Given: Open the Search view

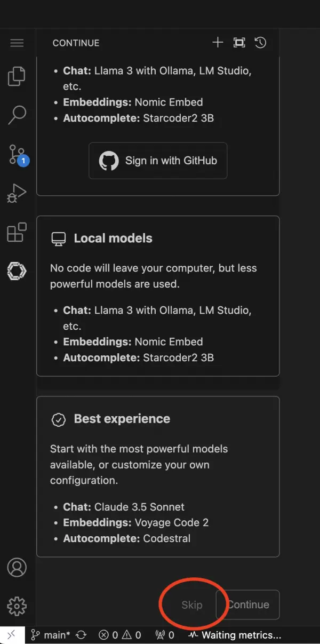Looking at the screenshot, I should [17, 115].
